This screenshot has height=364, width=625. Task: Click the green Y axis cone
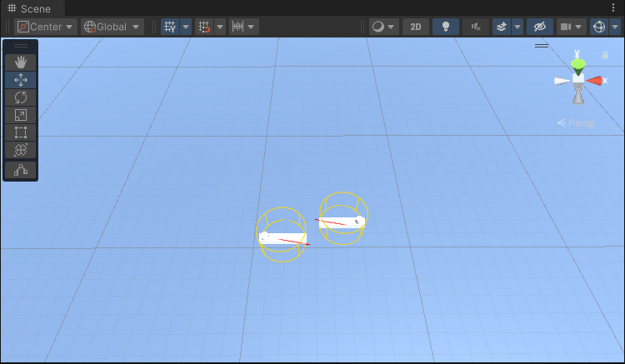[x=578, y=65]
